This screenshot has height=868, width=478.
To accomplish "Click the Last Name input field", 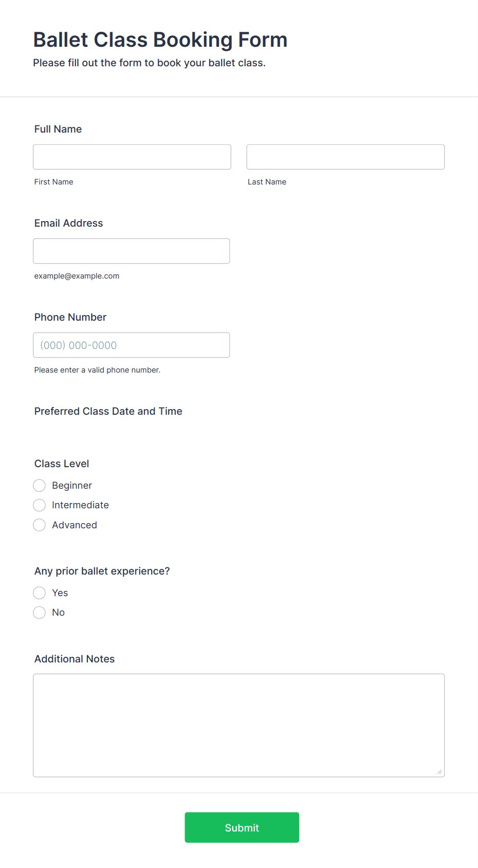I will point(345,157).
